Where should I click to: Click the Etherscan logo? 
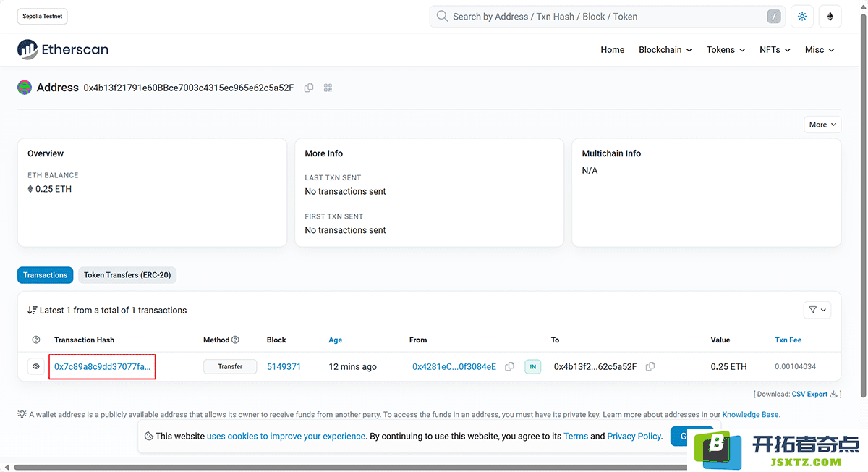click(x=63, y=49)
